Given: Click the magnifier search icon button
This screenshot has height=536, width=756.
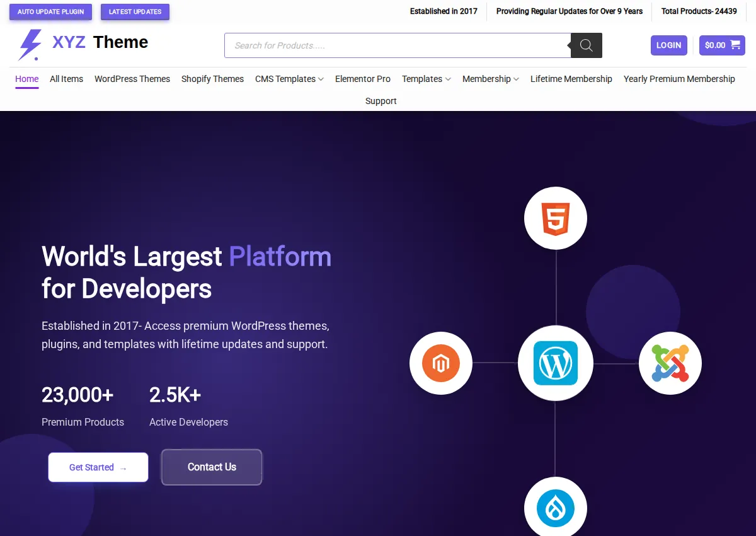Looking at the screenshot, I should 586,45.
